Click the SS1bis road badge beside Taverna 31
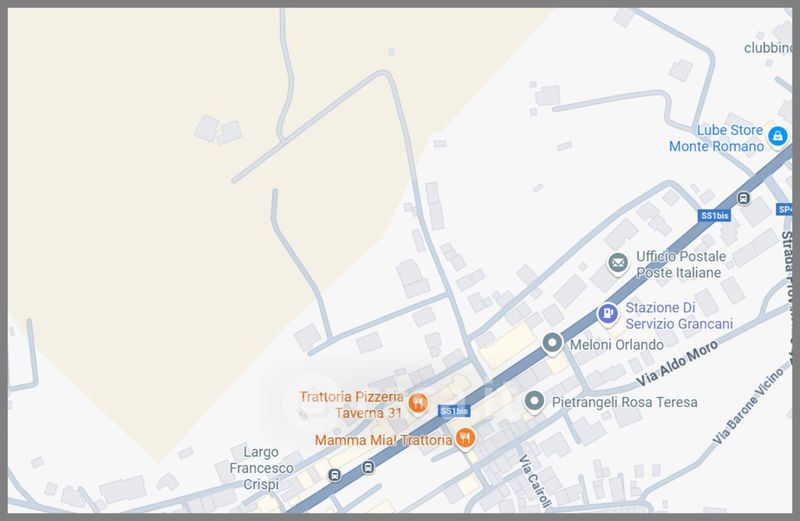The width and height of the screenshot is (800, 521). (x=454, y=411)
